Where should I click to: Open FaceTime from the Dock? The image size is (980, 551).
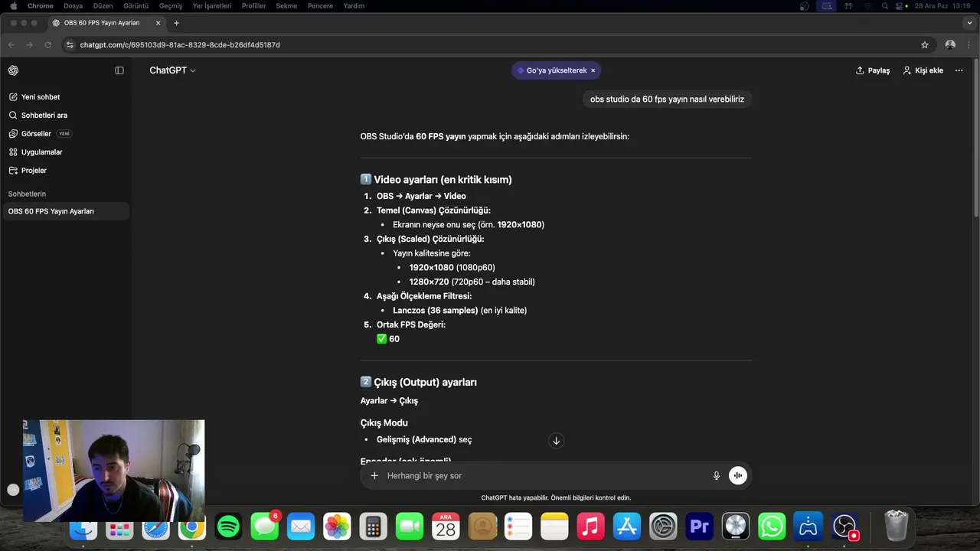410,527
